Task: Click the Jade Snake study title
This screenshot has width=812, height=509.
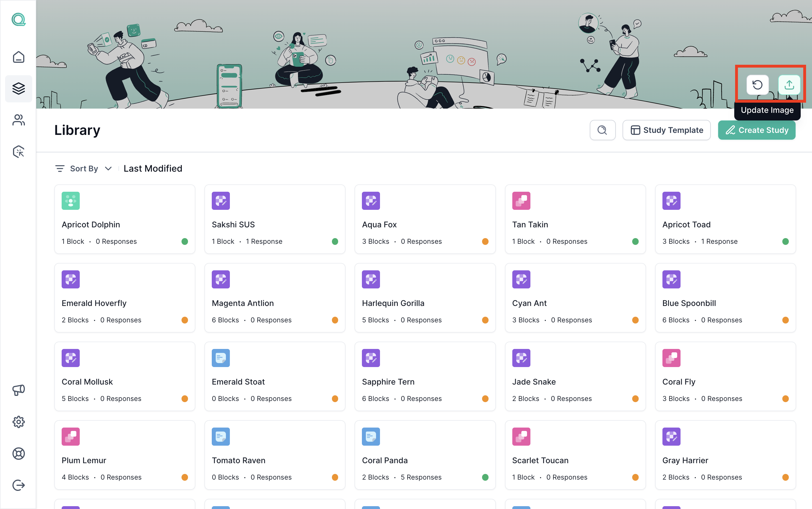Action: tap(534, 382)
